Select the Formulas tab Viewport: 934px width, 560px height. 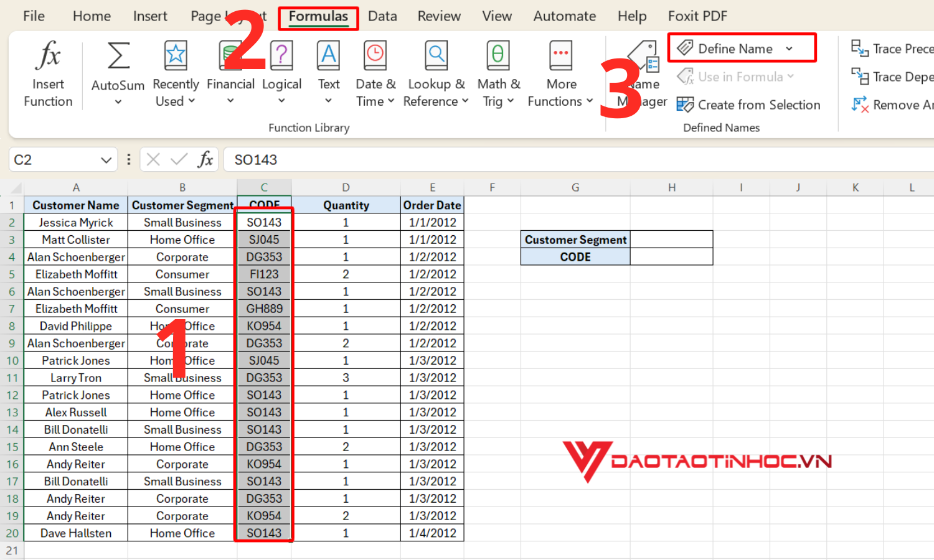tap(318, 16)
